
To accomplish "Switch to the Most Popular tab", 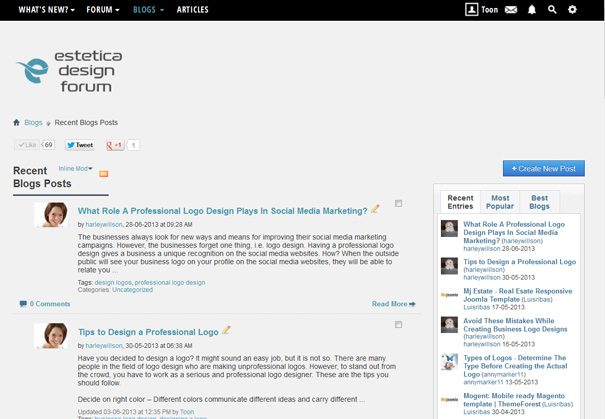I will [500, 202].
